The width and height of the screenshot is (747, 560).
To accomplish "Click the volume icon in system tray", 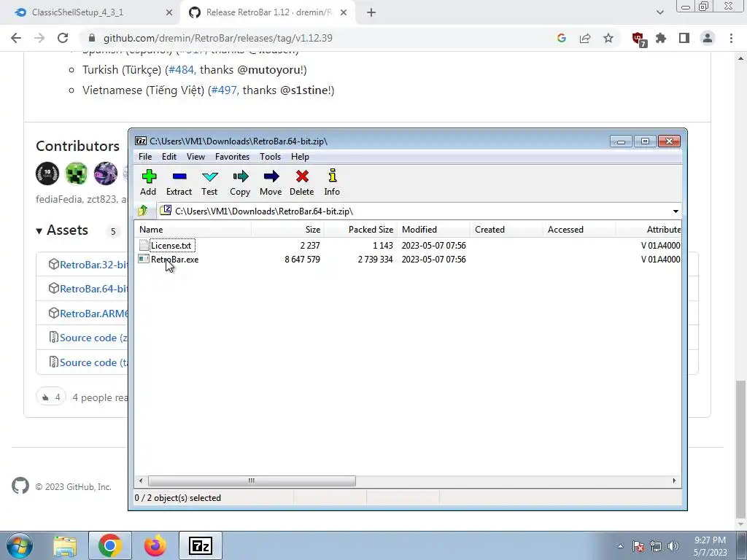I will pos(673,546).
